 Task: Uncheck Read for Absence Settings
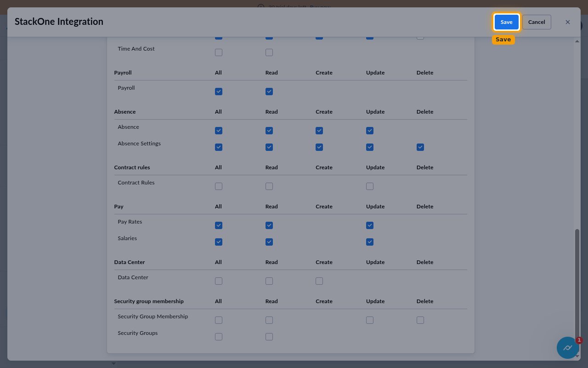pos(269,147)
